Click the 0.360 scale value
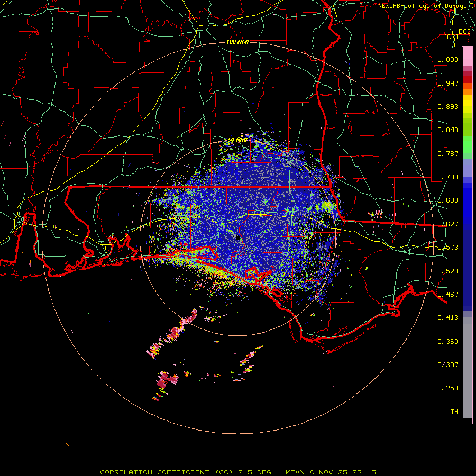 click(x=448, y=342)
